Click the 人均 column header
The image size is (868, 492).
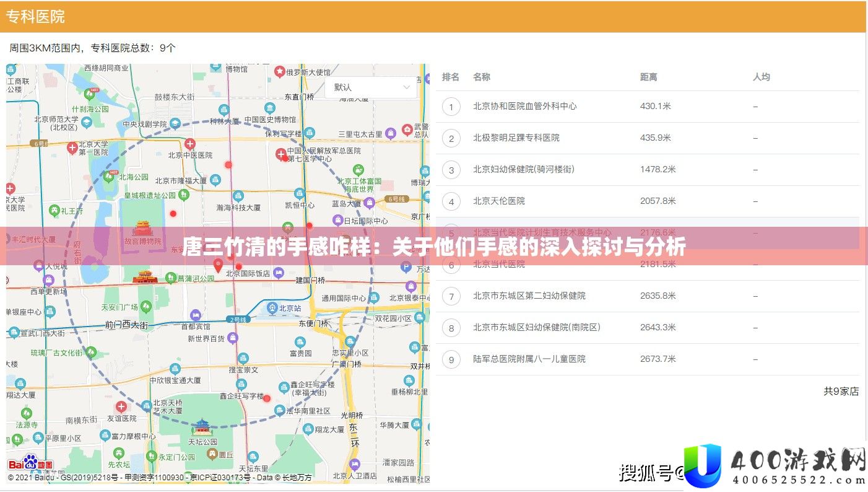pyautogui.click(x=762, y=77)
